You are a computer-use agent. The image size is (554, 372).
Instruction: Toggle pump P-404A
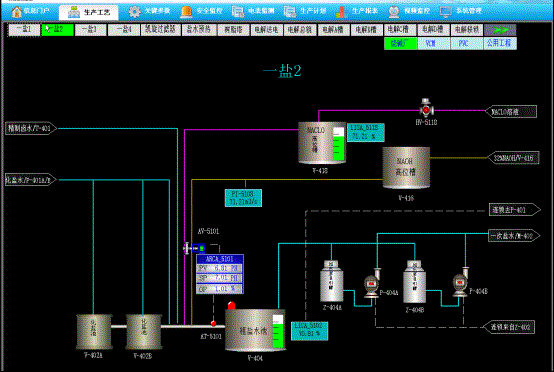(372, 284)
